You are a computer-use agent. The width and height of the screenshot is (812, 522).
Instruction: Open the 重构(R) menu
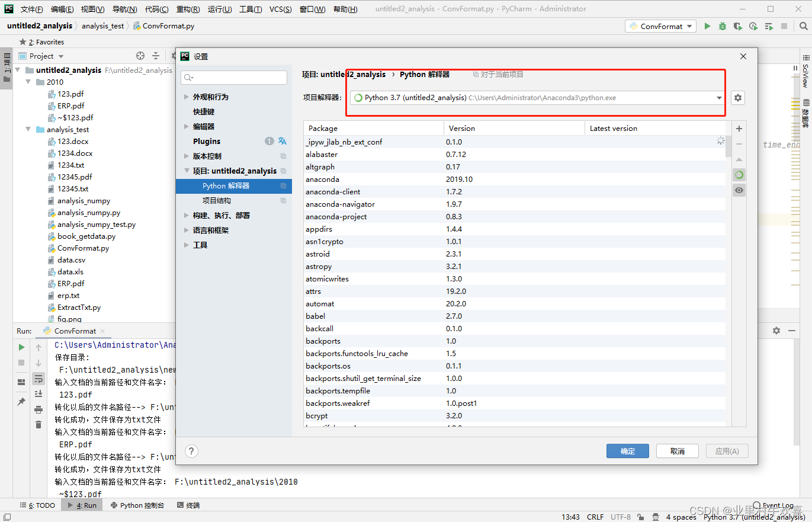[188, 9]
